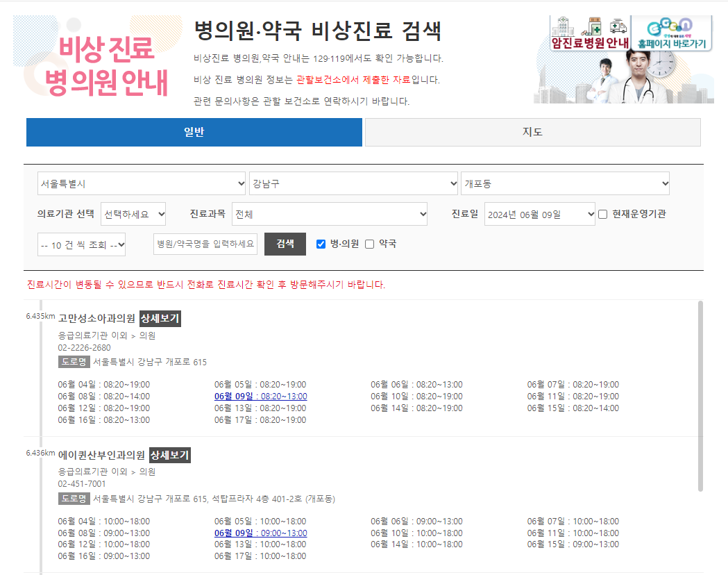This screenshot has height=575, width=728.
Task: Click the ambulance icon in the 암진료병원안내 banner
Action: 618,26
